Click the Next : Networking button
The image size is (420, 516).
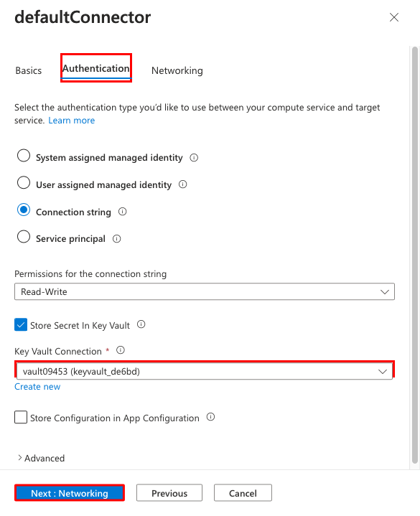tap(70, 493)
